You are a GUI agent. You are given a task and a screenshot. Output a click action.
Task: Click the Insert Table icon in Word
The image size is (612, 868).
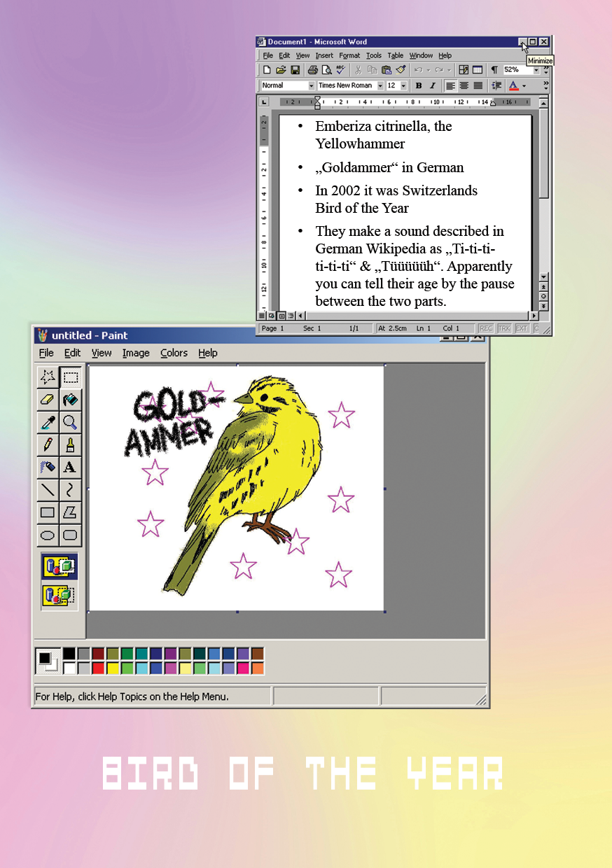pyautogui.click(x=477, y=69)
